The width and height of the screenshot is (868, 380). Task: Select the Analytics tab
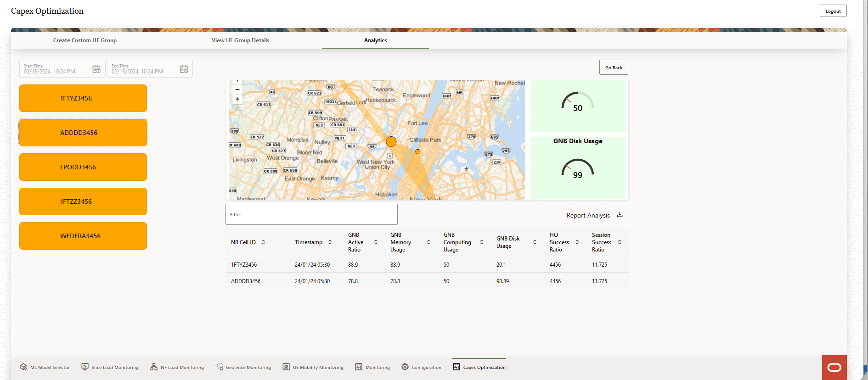coord(376,40)
